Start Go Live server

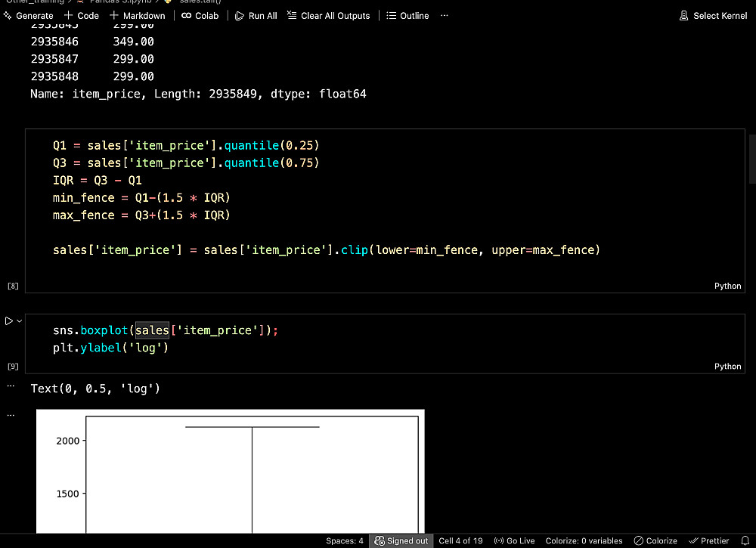click(514, 540)
